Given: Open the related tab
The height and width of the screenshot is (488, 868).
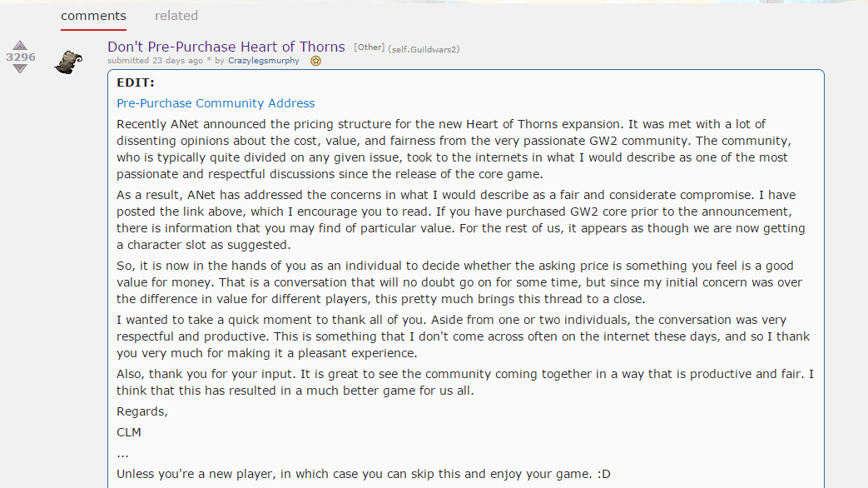Looking at the screenshot, I should [176, 16].
